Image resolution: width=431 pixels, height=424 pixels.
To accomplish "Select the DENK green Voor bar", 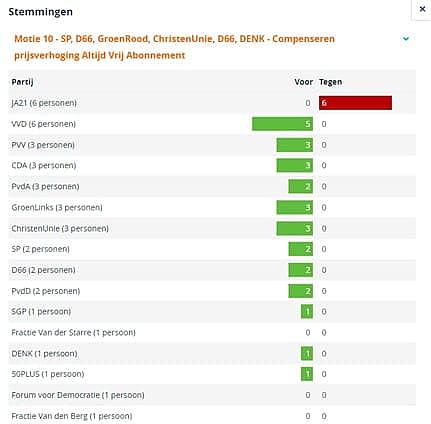I will [x=307, y=353].
